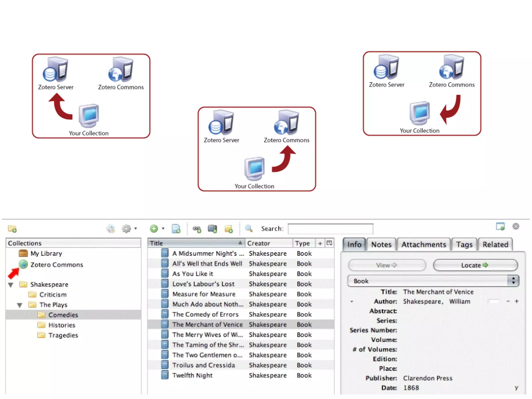Select the Tragedies collection
The height and width of the screenshot is (399, 532).
63,335
